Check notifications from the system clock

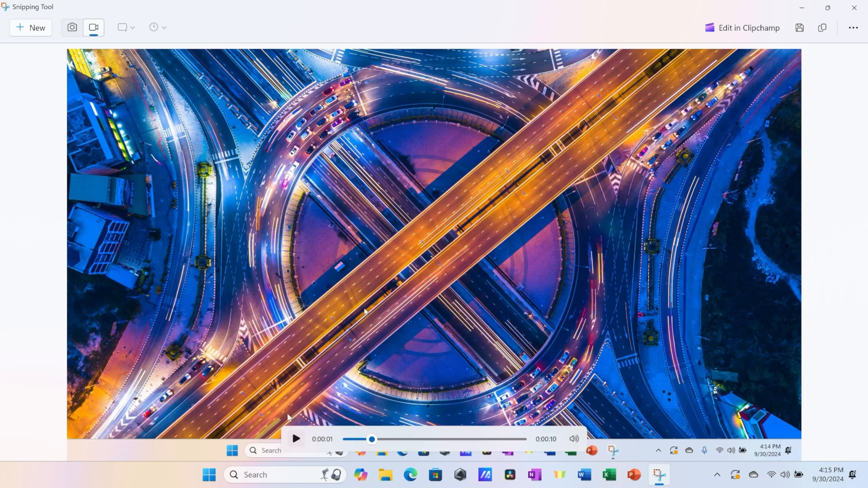pos(829,474)
